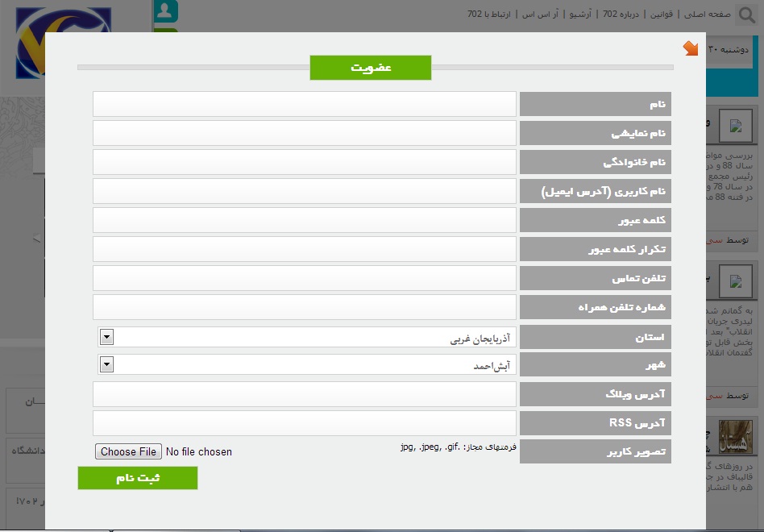
Task: Click the آدرس وبلاگ input field
Action: pos(305,394)
